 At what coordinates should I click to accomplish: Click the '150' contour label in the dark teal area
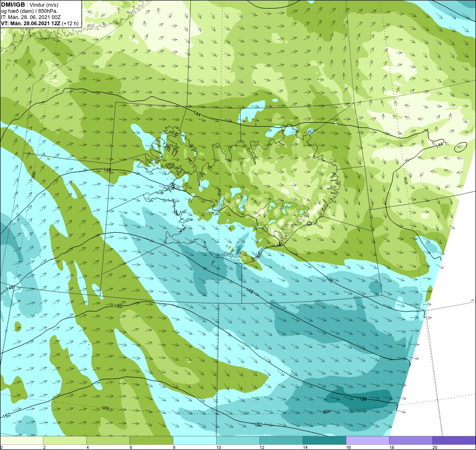pyautogui.click(x=363, y=399)
